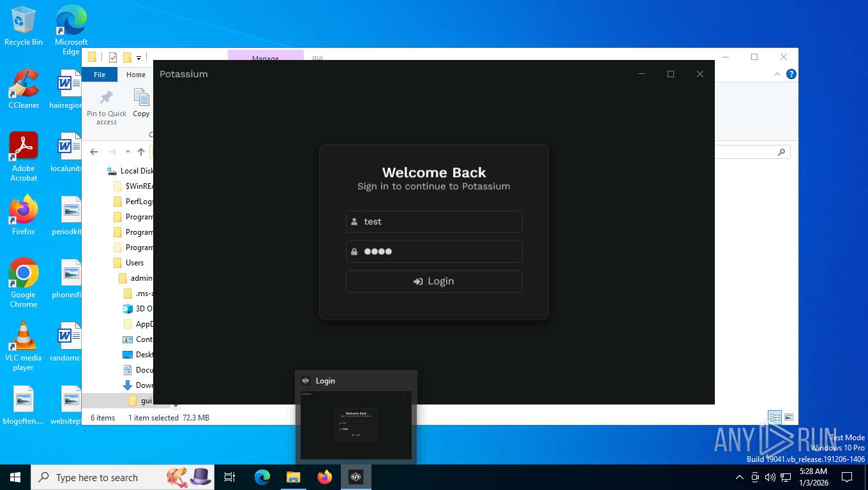
Task: Show hidden system tray icons
Action: [x=740, y=477]
